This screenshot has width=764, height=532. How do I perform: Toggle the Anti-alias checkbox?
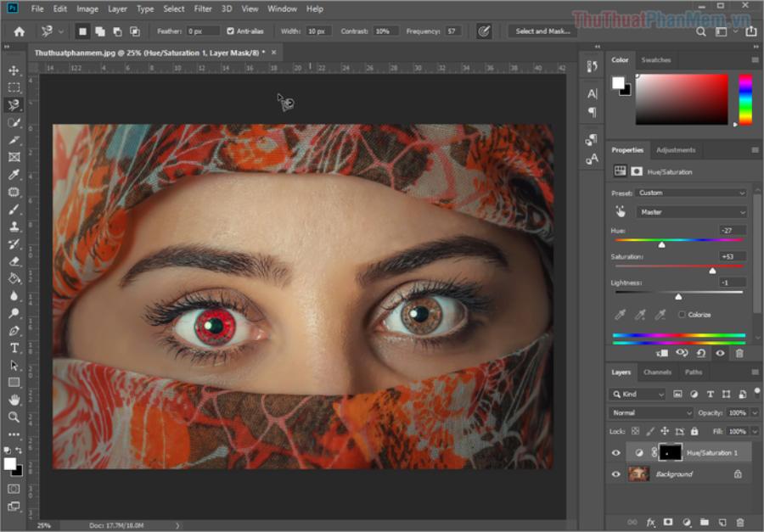coord(231,31)
